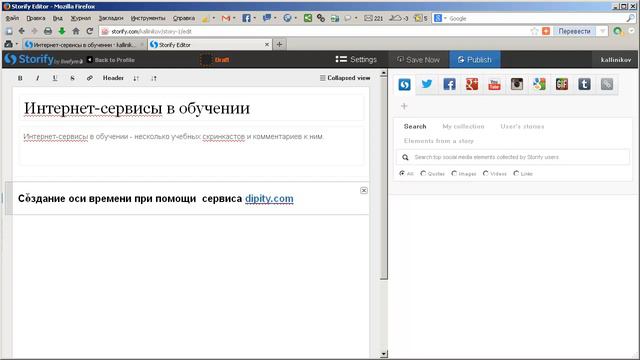The height and width of the screenshot is (360, 640).
Task: Open downloads with green arrow icon
Action: pos(62,31)
